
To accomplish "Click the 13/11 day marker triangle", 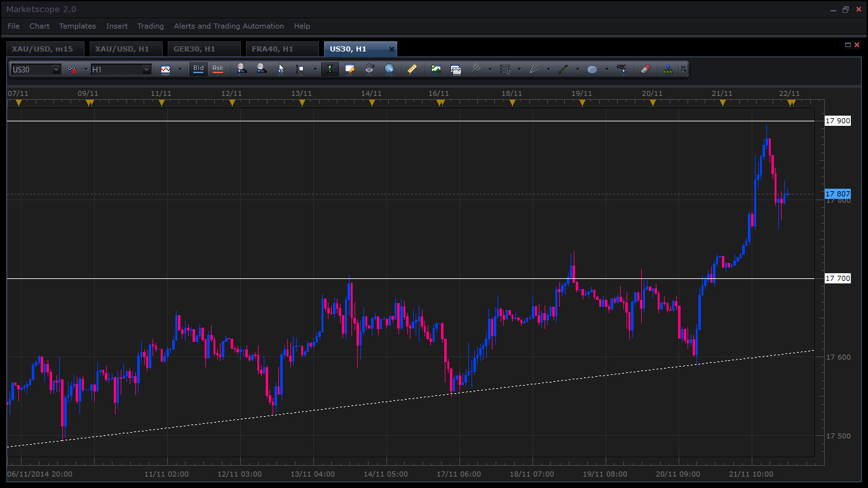I will coord(302,103).
